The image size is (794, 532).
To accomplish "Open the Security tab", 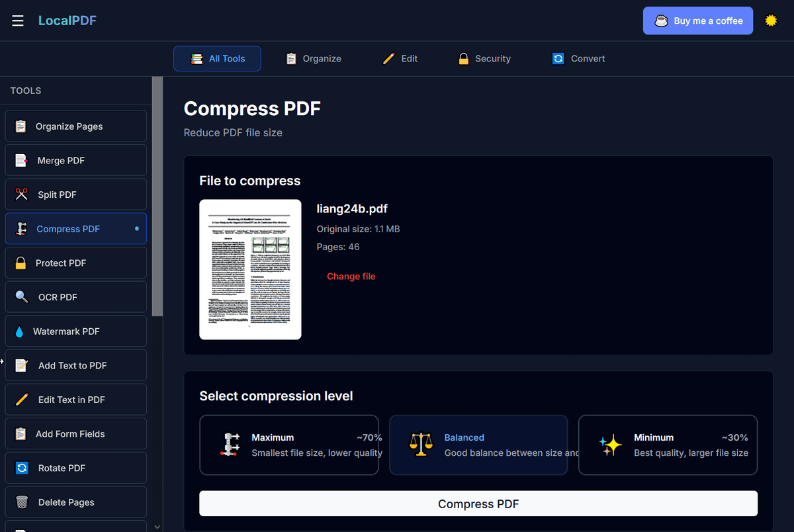I will (484, 58).
